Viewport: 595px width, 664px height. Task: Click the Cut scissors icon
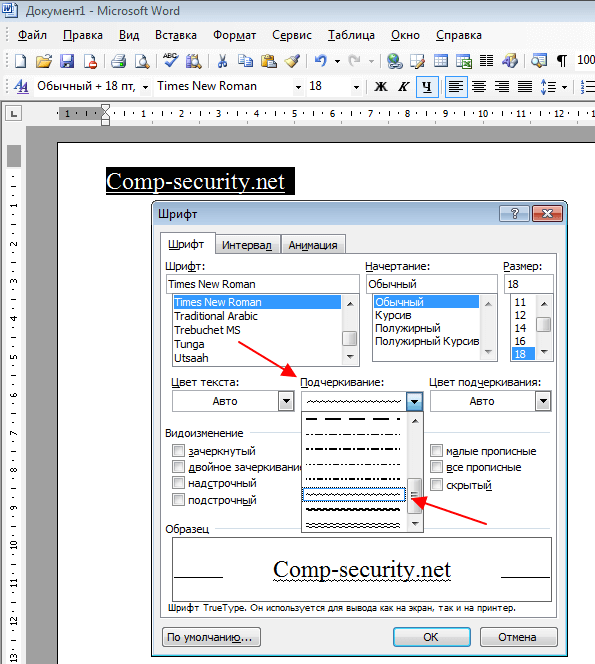222,61
